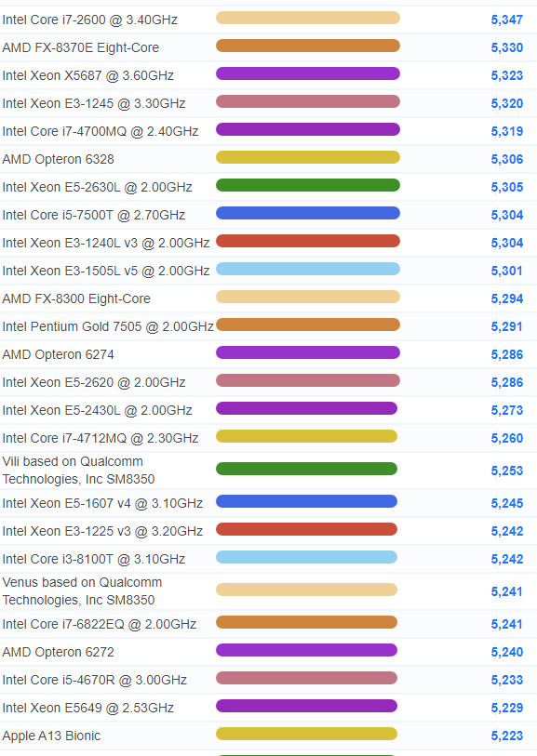Click the 5,330 score value
The width and height of the screenshot is (537, 756).
[506, 47]
